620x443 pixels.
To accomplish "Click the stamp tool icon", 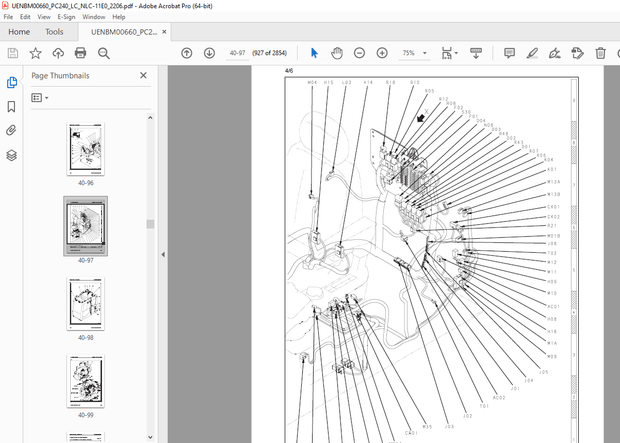I will click(577, 53).
